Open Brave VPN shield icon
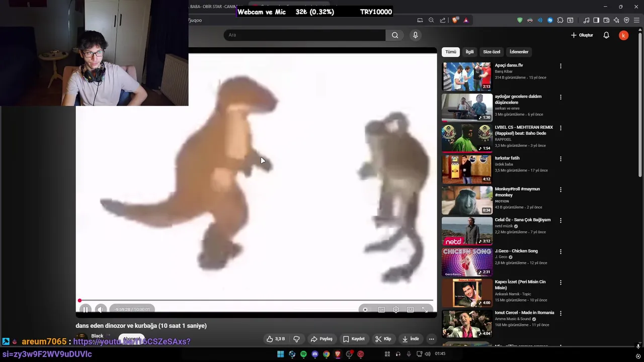Screen dimensions: 644x362 pyautogui.click(x=626, y=20)
